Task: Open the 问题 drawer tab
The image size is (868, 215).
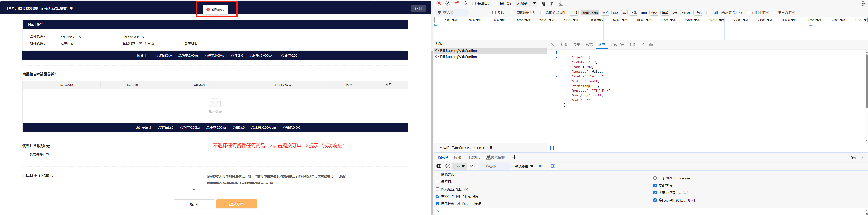Action: point(457,157)
